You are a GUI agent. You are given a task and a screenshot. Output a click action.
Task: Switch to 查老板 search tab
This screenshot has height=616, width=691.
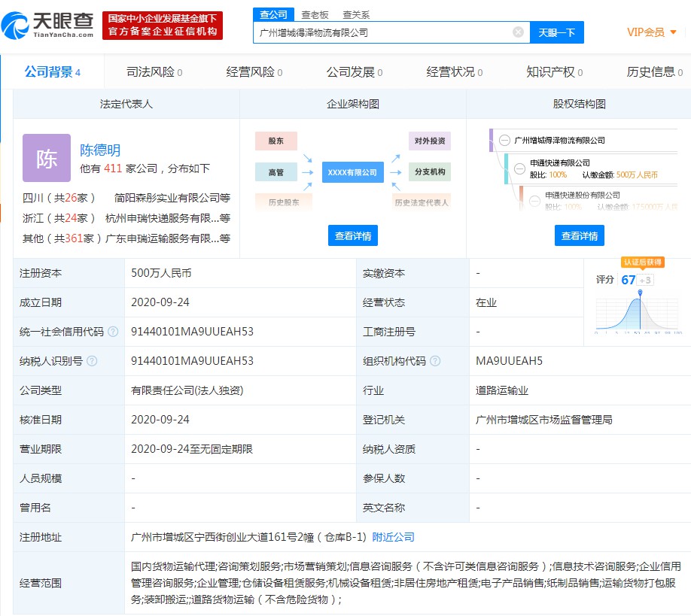[315, 15]
